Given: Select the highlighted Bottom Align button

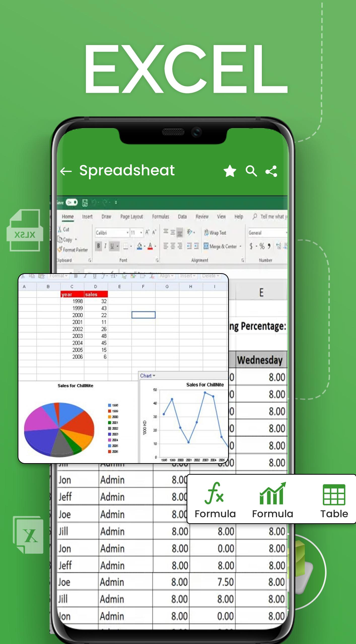Looking at the screenshot, I should pyautogui.click(x=180, y=232).
